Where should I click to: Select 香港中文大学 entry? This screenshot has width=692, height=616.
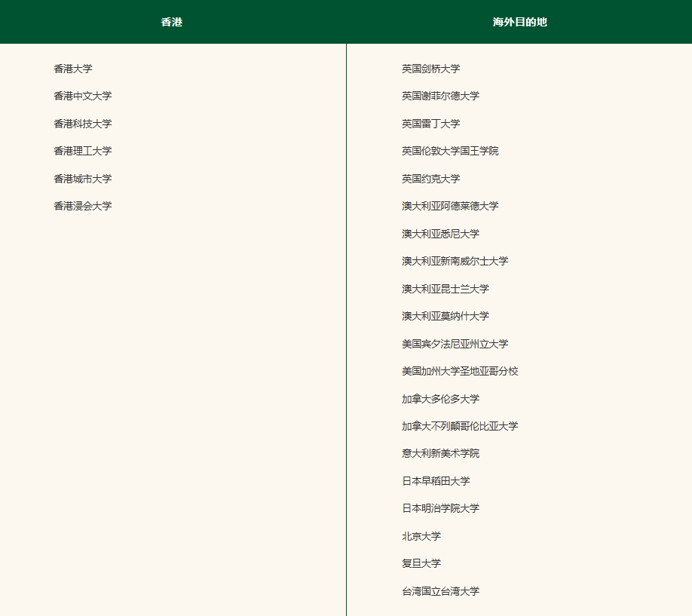pos(83,97)
